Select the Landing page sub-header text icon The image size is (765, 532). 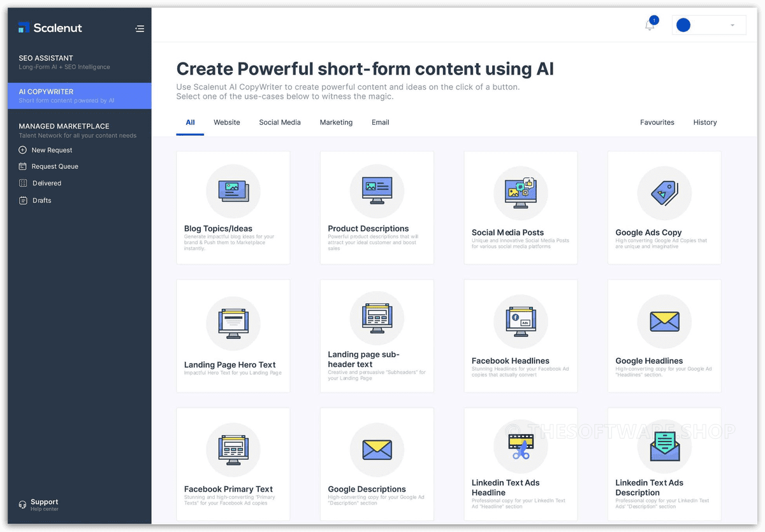click(x=377, y=318)
